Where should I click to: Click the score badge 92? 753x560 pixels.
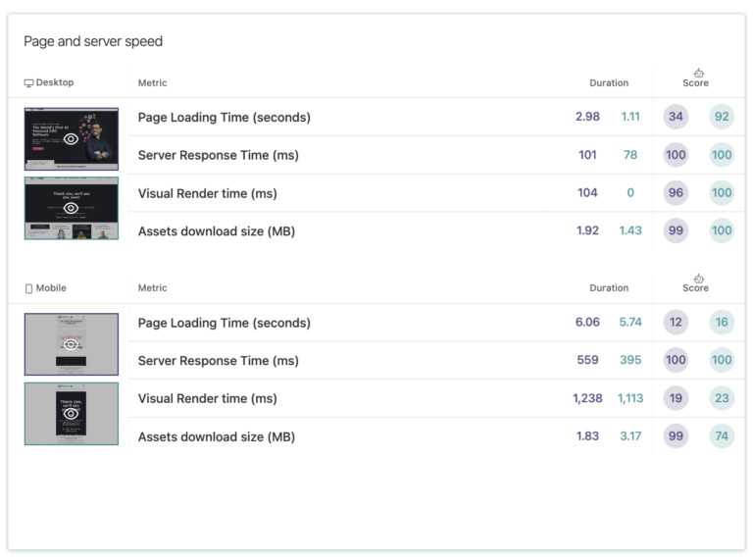(x=722, y=117)
